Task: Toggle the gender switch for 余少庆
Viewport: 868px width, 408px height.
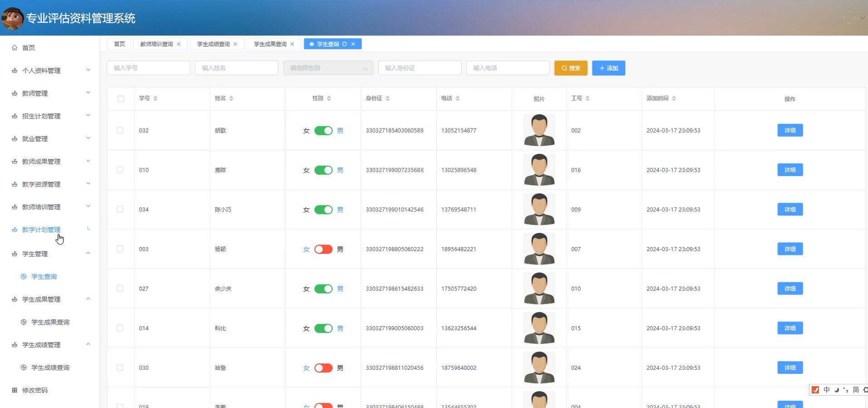Action: (323, 289)
